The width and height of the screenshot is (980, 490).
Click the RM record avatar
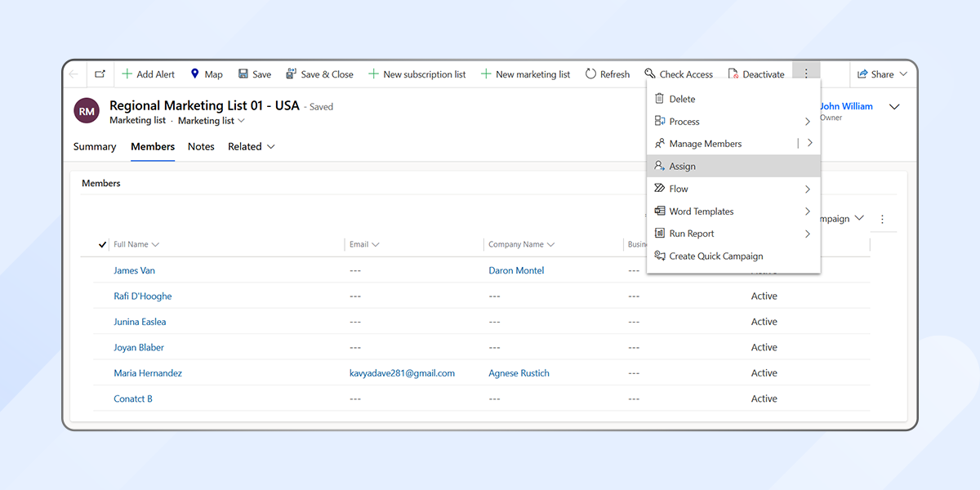pyautogui.click(x=87, y=111)
